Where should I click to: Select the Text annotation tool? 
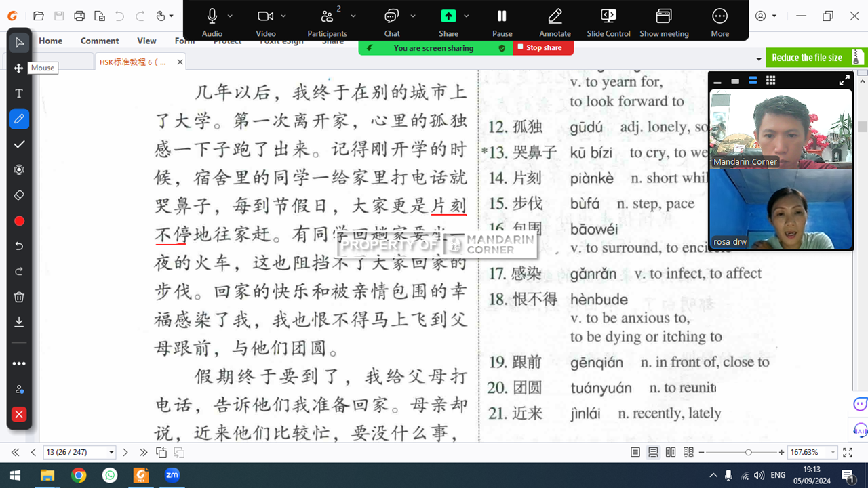[19, 94]
